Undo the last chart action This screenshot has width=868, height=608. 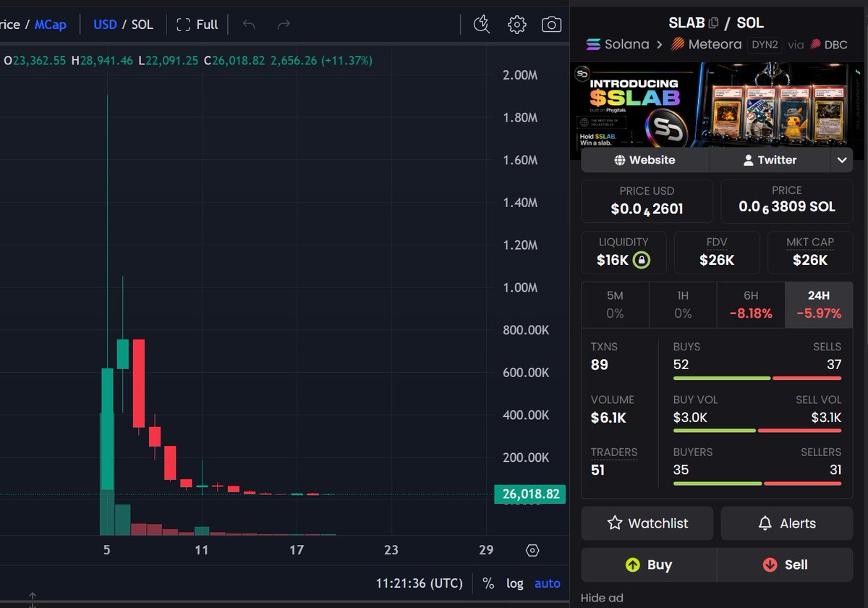(x=249, y=25)
